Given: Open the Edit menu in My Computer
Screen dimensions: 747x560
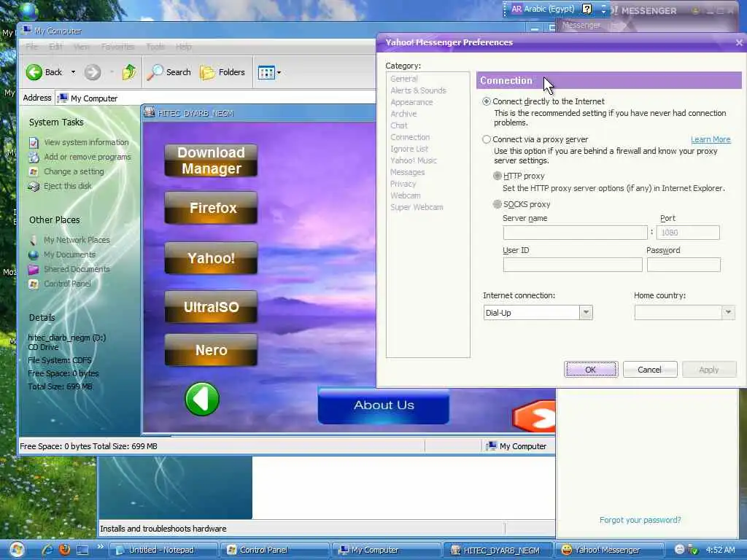Looking at the screenshot, I should 55,47.
